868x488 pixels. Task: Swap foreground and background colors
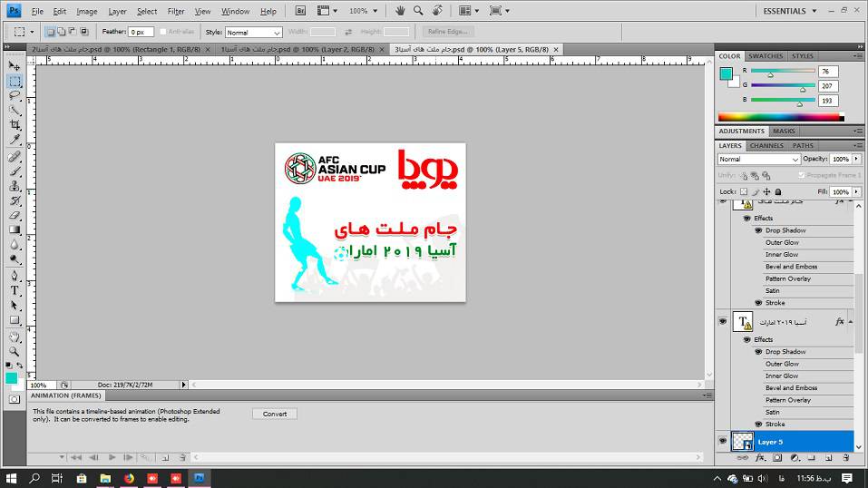coord(20,366)
